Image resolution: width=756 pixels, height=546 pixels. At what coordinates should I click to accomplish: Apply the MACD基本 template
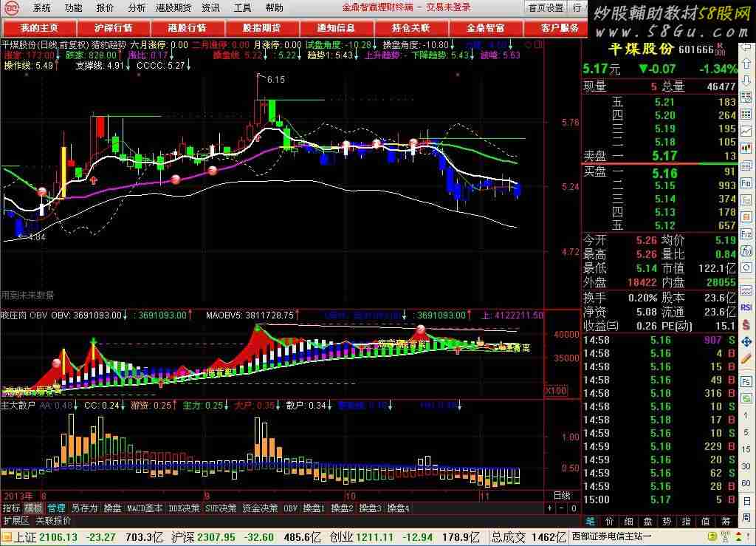pyautogui.click(x=145, y=508)
